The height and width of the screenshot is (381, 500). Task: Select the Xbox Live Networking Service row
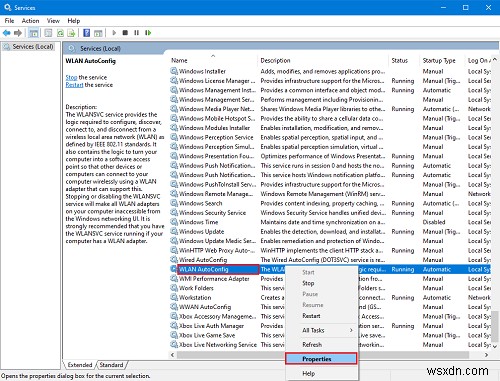coord(331,344)
